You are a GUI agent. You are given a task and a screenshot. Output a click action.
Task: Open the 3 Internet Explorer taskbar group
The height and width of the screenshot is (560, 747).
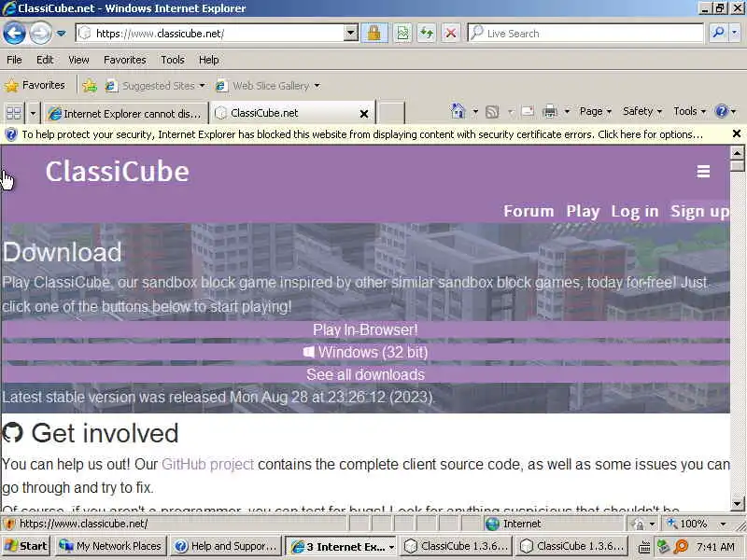342,547
